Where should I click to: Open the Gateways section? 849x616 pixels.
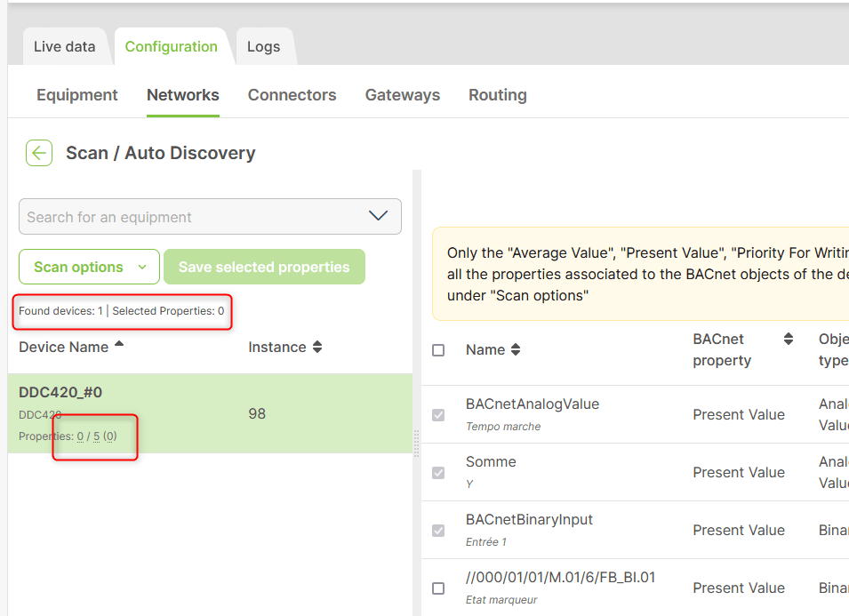[x=402, y=95]
